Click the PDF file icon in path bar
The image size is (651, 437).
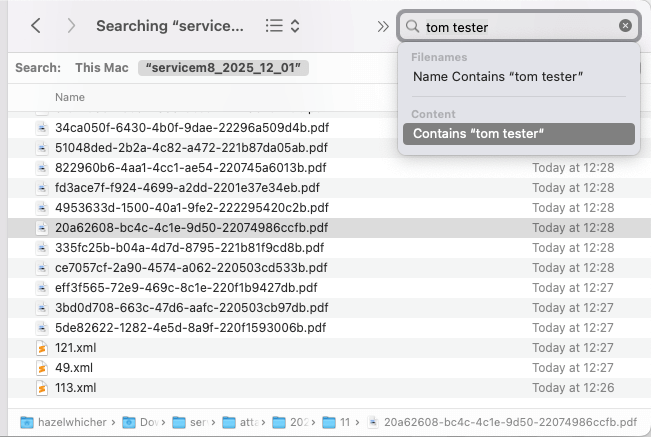click(x=373, y=423)
